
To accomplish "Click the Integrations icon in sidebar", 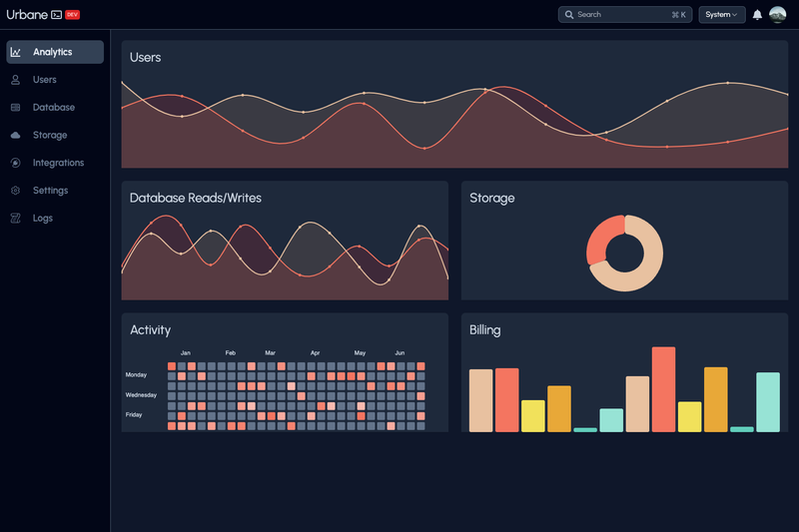I will click(16, 163).
